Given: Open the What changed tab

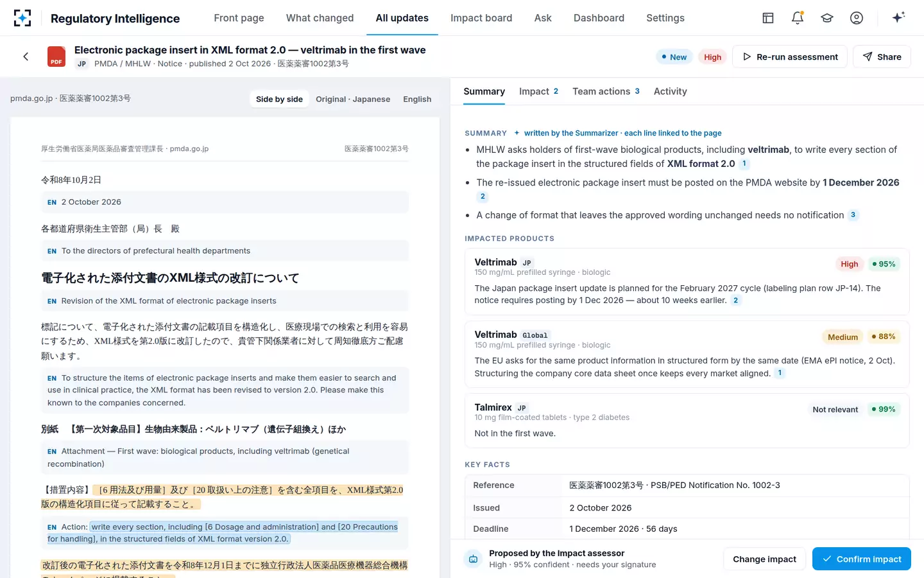Looking at the screenshot, I should pyautogui.click(x=320, y=18).
